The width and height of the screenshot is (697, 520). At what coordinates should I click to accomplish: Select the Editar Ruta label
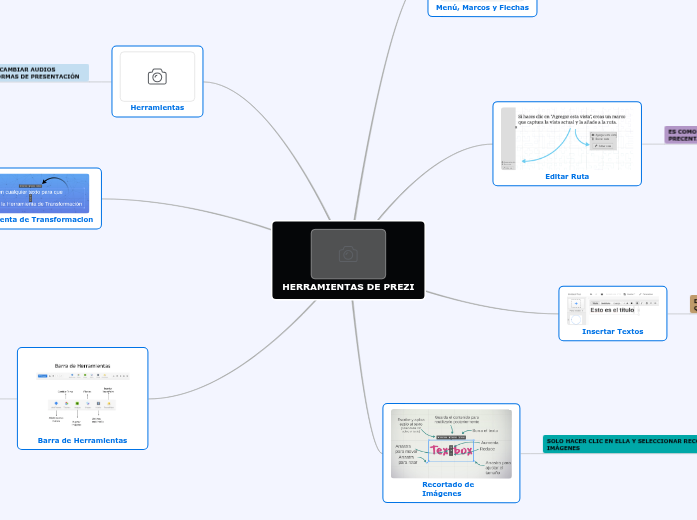(566, 176)
